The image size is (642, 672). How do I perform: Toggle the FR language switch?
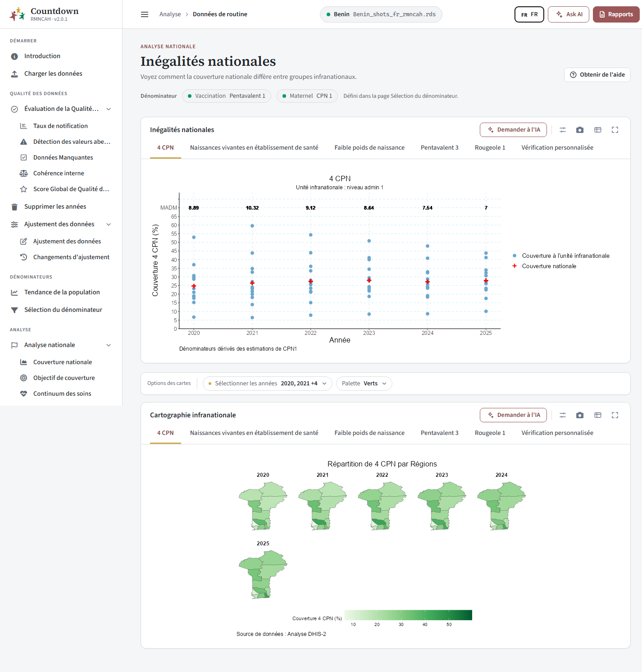tap(529, 14)
